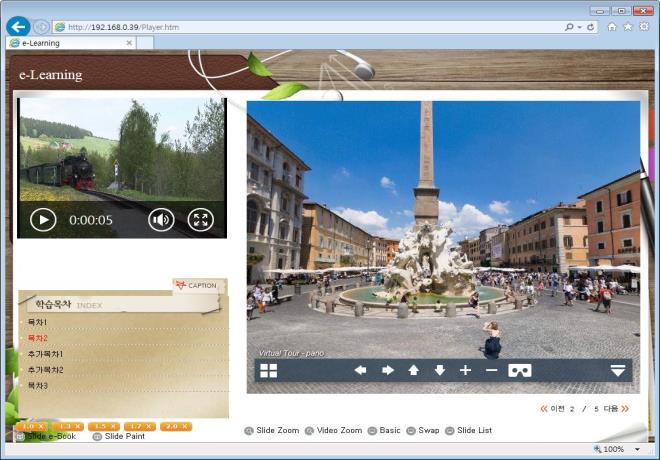Viewport: 660px width, 460px height.
Task: Expand the address bar dropdown arrow
Action: [x=580, y=27]
